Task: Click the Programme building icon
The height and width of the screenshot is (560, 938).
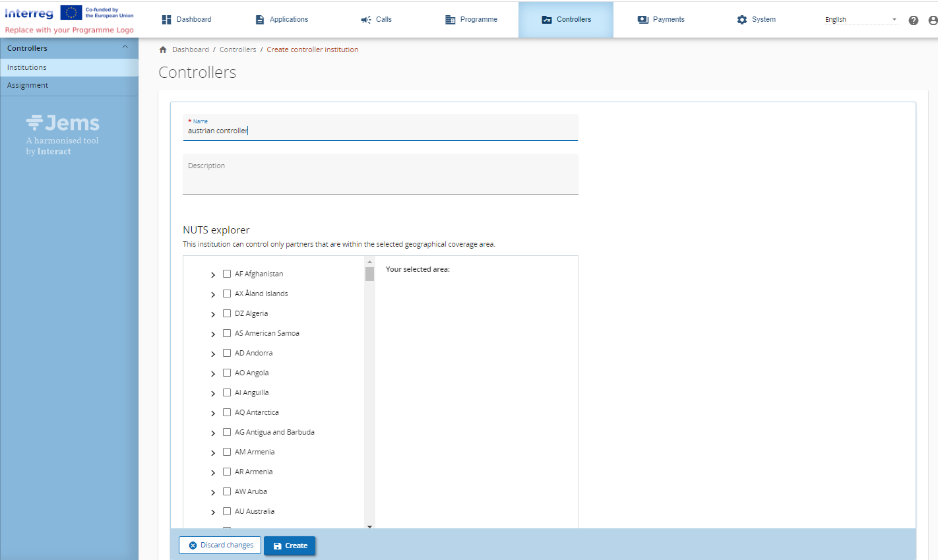Action: [451, 20]
